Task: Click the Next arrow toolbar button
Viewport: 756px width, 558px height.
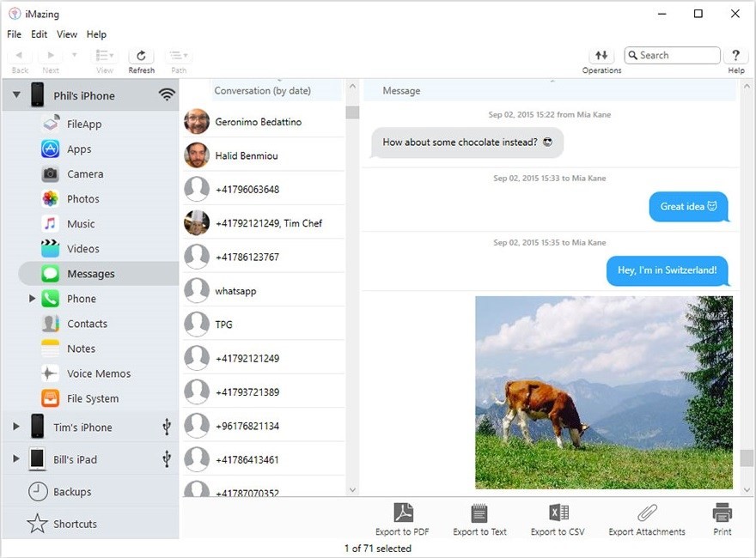Action: pyautogui.click(x=51, y=56)
